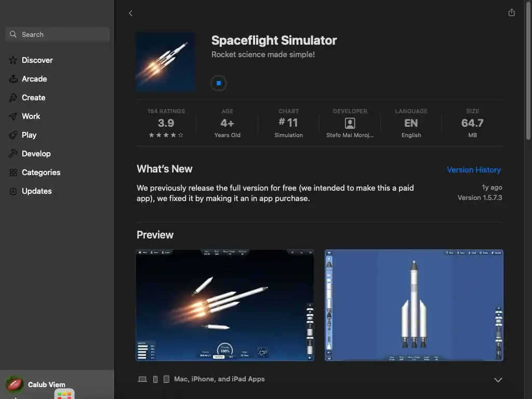
Task: Click the EN English language info
Action: (x=411, y=123)
